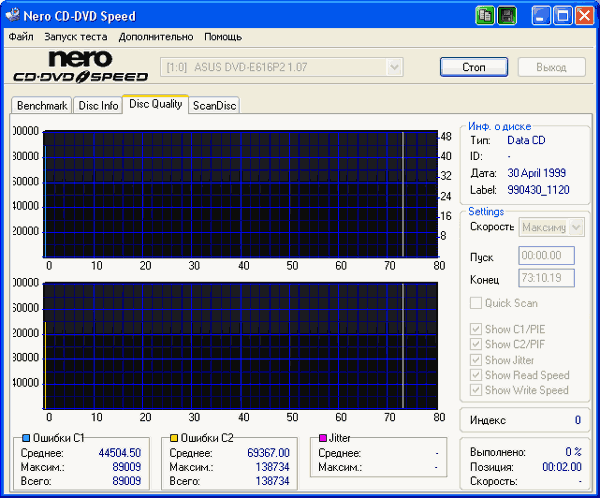Click the Nero CD-DVD Speed title bar icon
This screenshot has height=498, width=600.
coord(13,15)
